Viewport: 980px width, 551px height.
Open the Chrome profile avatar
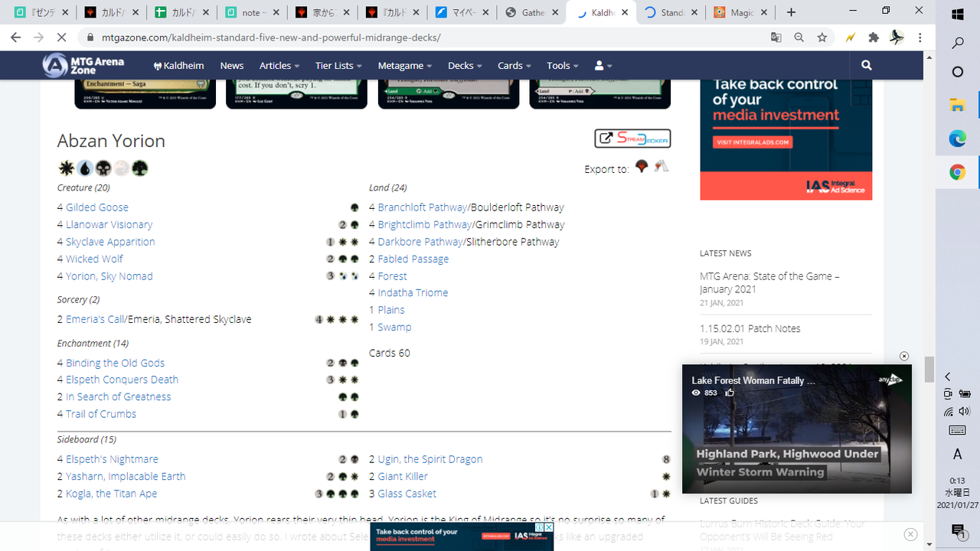tap(897, 37)
